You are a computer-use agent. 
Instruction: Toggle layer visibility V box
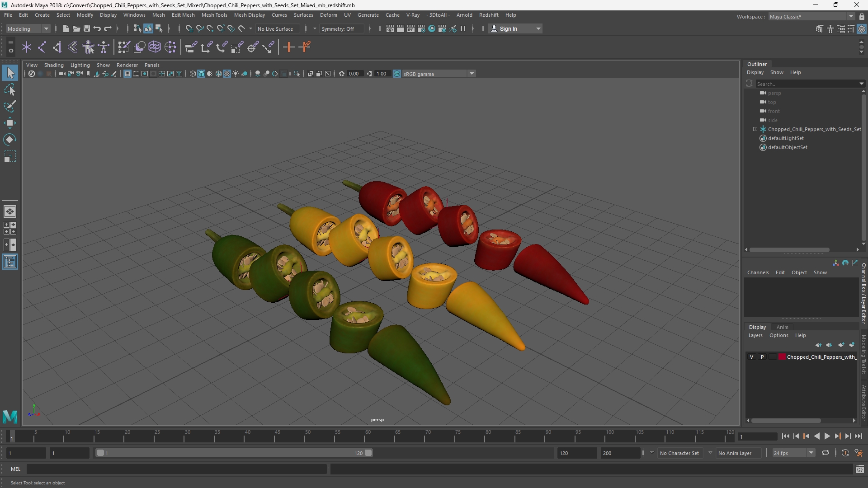coord(751,357)
